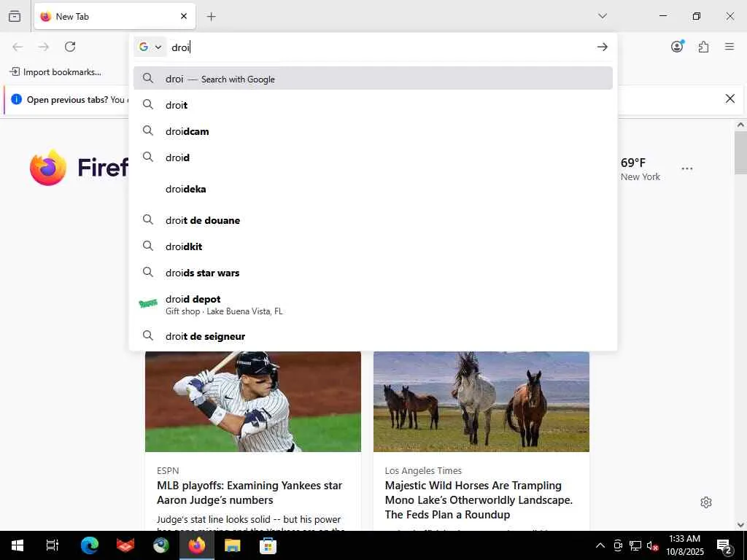Open the weather widget options (three dots)

(687, 168)
